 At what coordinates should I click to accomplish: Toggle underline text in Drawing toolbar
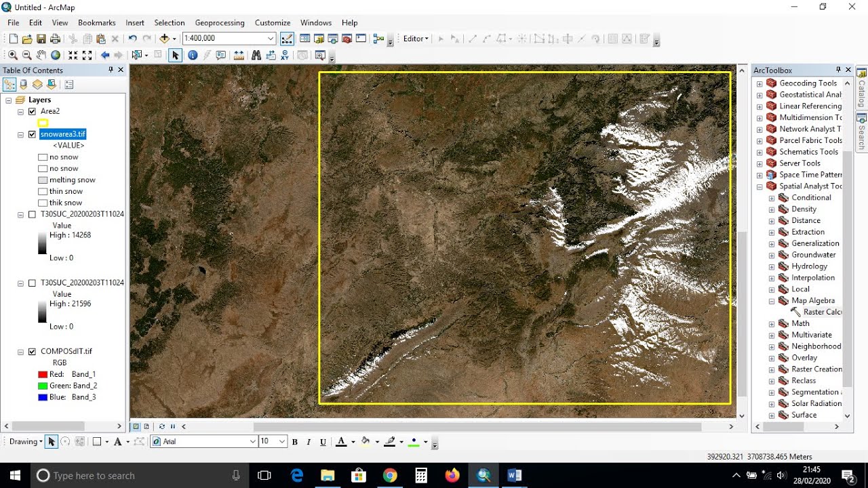tap(323, 442)
